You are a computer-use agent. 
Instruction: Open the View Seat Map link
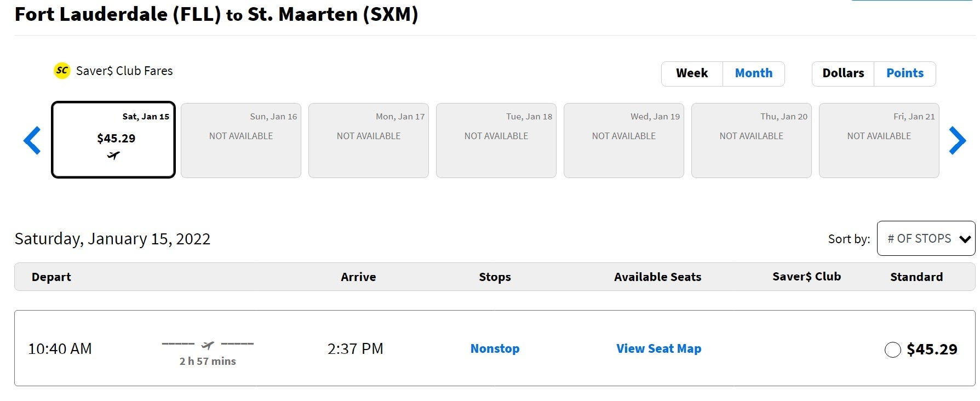658,348
